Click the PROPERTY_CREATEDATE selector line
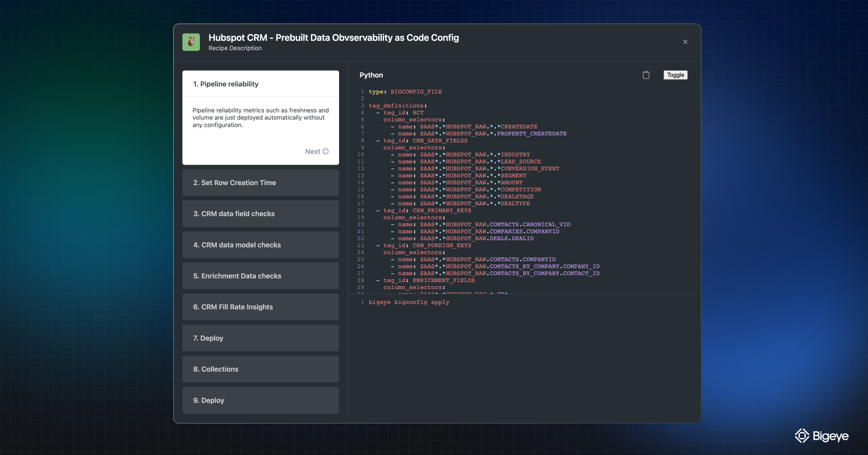The image size is (868, 455). [479, 134]
